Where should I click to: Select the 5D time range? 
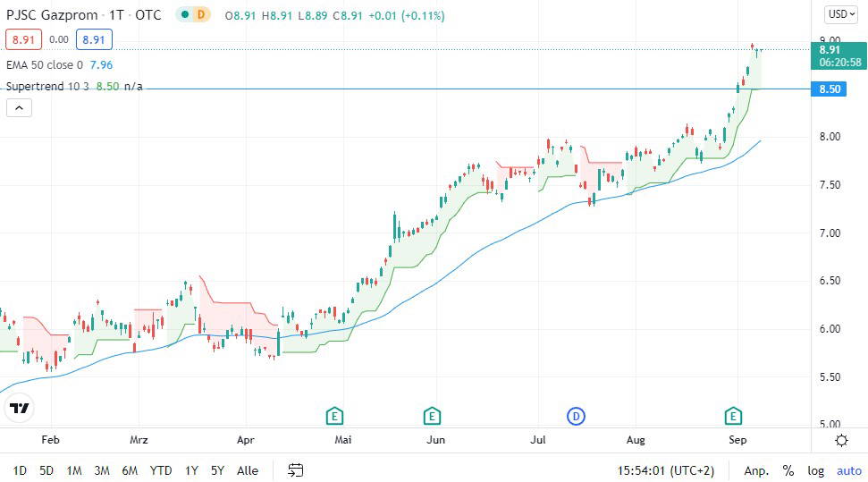[x=46, y=470]
